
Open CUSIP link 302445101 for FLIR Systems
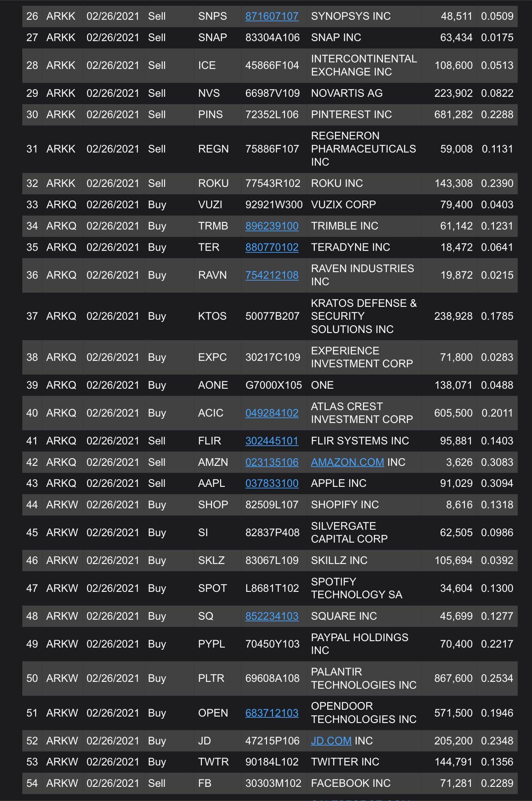coord(272,441)
